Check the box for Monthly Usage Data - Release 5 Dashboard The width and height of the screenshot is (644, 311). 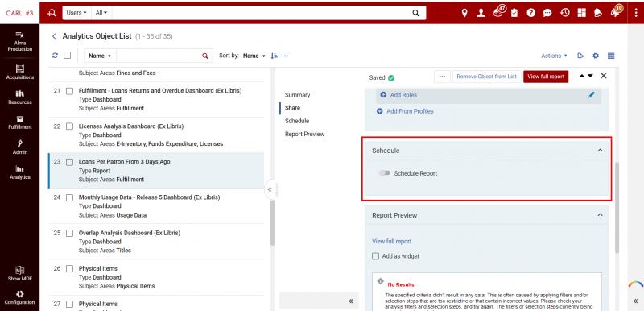coord(70,197)
